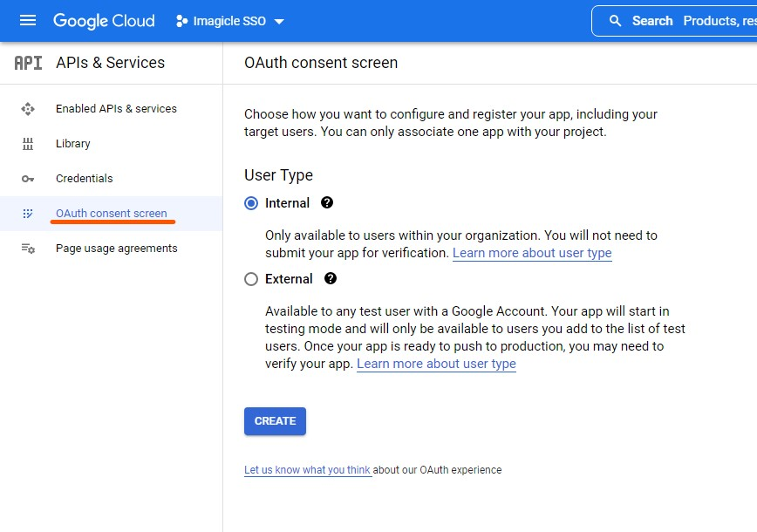Image resolution: width=757 pixels, height=532 pixels.
Task: Select the Internal user type radio button
Action: pyautogui.click(x=251, y=203)
